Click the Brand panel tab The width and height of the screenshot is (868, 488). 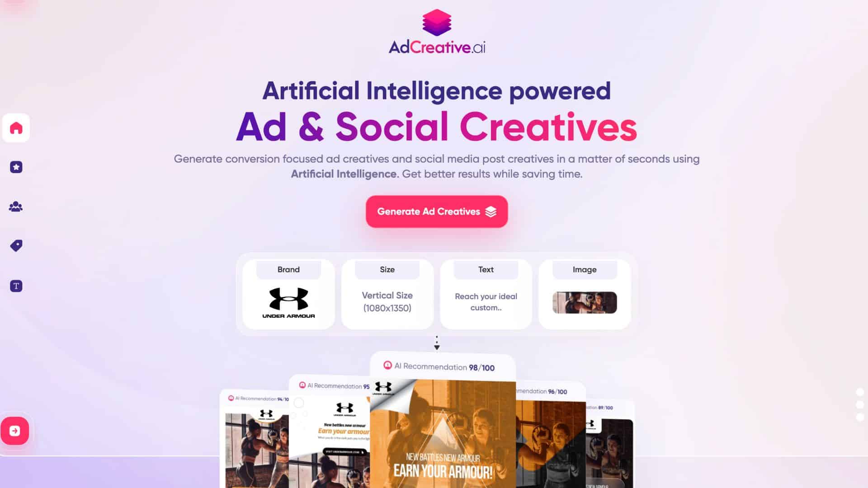tap(288, 269)
